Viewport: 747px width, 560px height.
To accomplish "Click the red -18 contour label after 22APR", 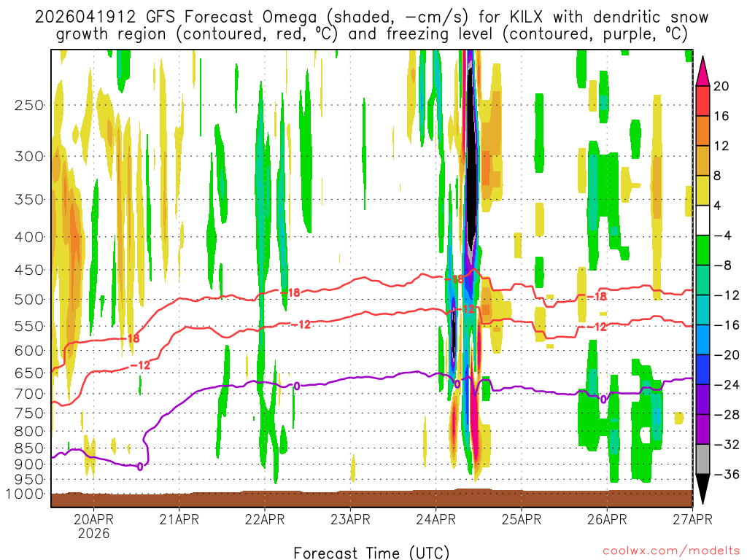I will [290, 292].
